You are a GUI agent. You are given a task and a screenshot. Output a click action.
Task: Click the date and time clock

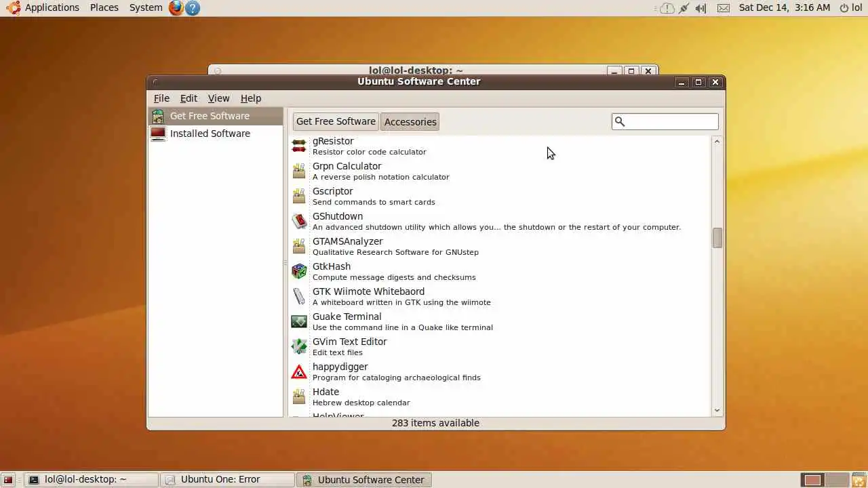coord(785,7)
